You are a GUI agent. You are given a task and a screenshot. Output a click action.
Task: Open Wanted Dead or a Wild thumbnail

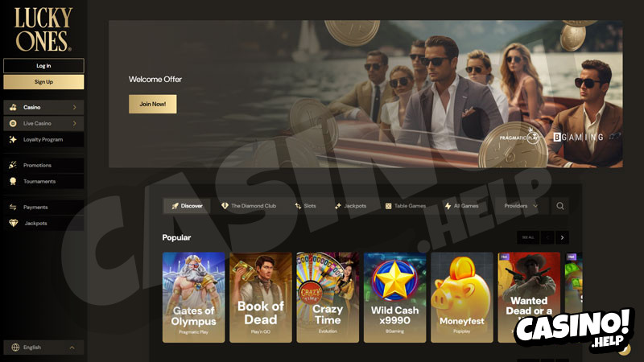(x=529, y=297)
